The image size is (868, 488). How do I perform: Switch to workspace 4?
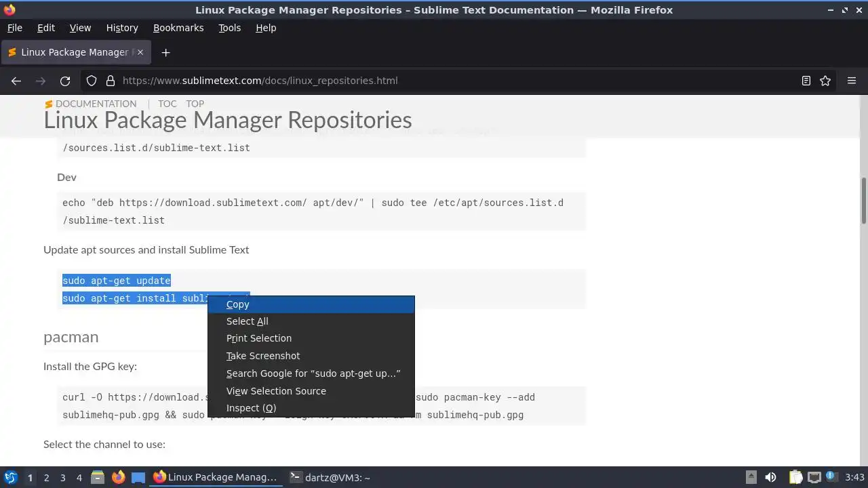coord(79,477)
